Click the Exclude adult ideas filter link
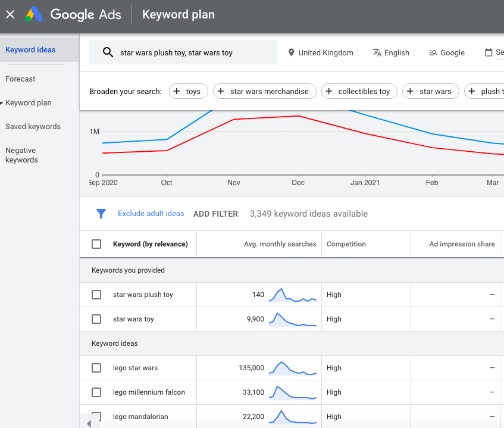This screenshot has width=504, height=428. pos(151,214)
